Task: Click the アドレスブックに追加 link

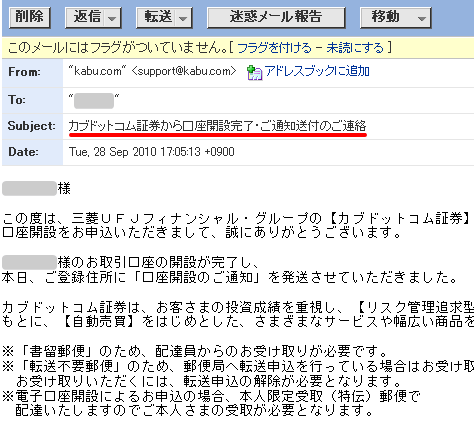Action: point(317,71)
